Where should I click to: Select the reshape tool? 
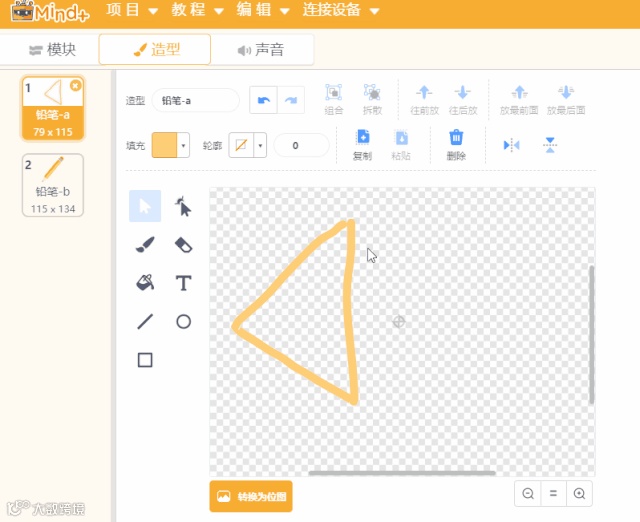[183, 206]
